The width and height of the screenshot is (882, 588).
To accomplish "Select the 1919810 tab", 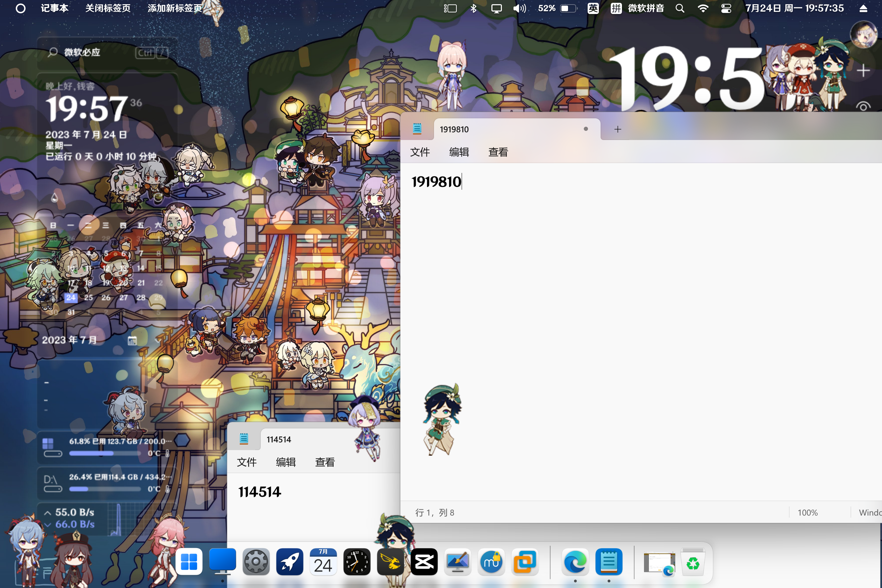I will coord(517,129).
